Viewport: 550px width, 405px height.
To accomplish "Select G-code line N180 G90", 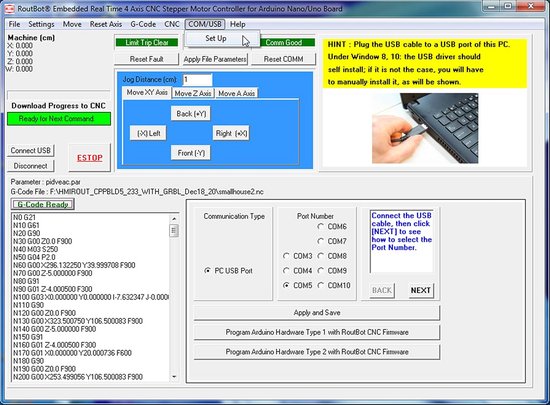I will pyautogui.click(x=28, y=361).
